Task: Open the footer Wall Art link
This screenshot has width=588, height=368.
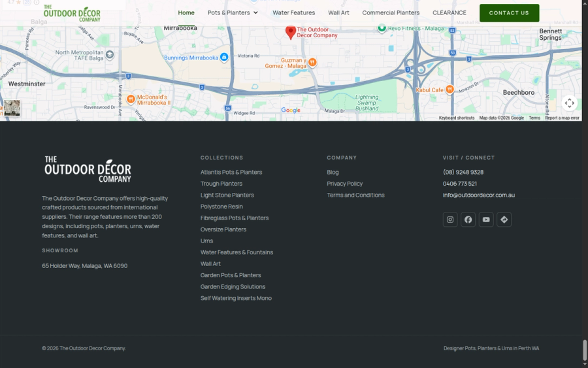Action: pyautogui.click(x=210, y=263)
